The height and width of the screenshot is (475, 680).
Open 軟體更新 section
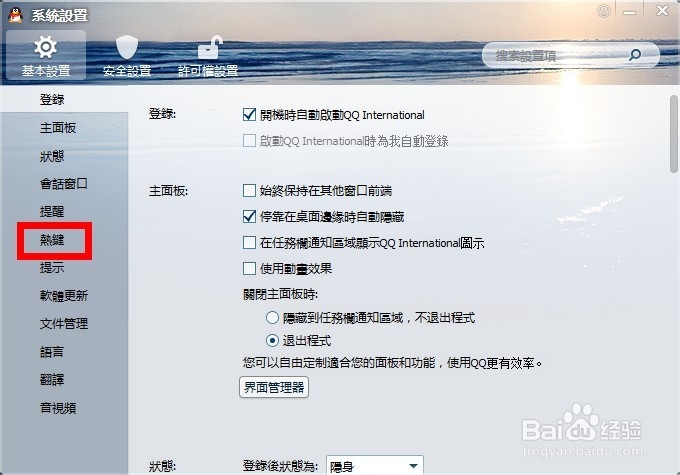point(64,296)
